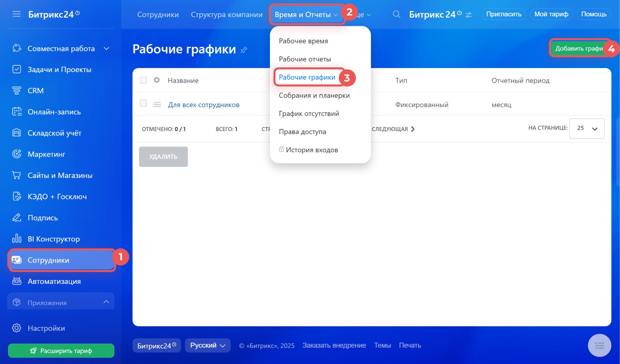
Task: Select Рабочие отчеты menu item
Action: click(305, 59)
